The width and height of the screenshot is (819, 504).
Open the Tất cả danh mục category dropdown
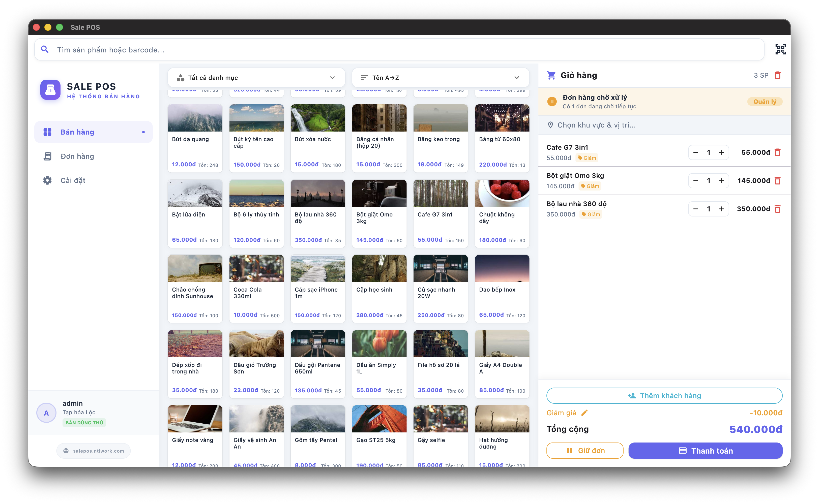(x=256, y=78)
